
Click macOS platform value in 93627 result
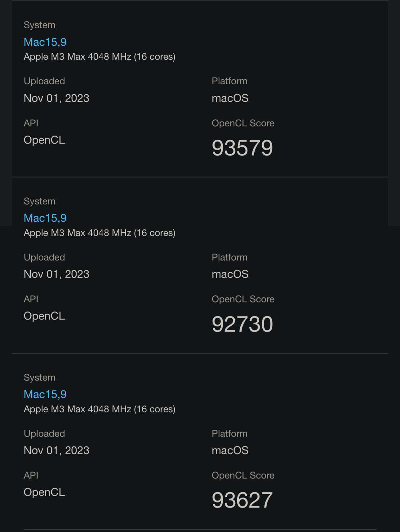pos(230,451)
